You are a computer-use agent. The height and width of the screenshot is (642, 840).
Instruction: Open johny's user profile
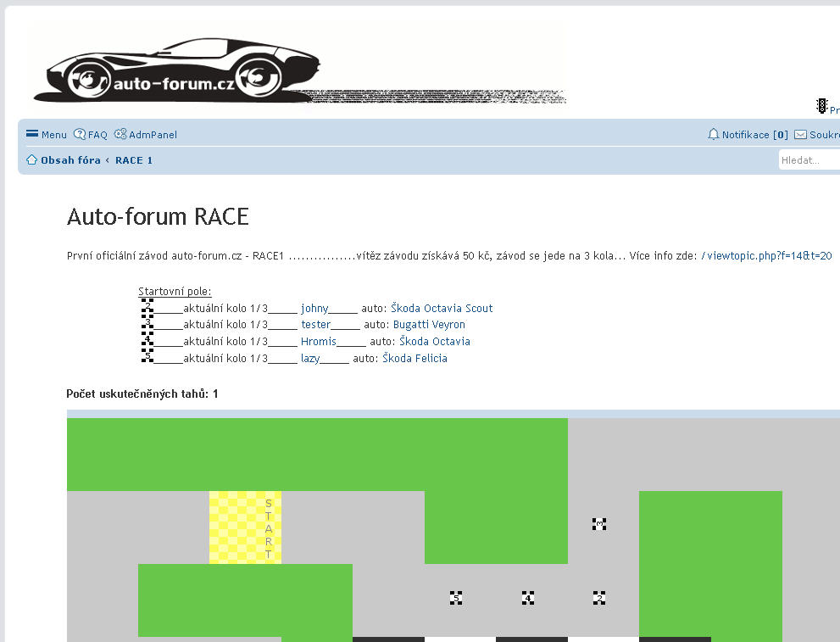(x=314, y=309)
